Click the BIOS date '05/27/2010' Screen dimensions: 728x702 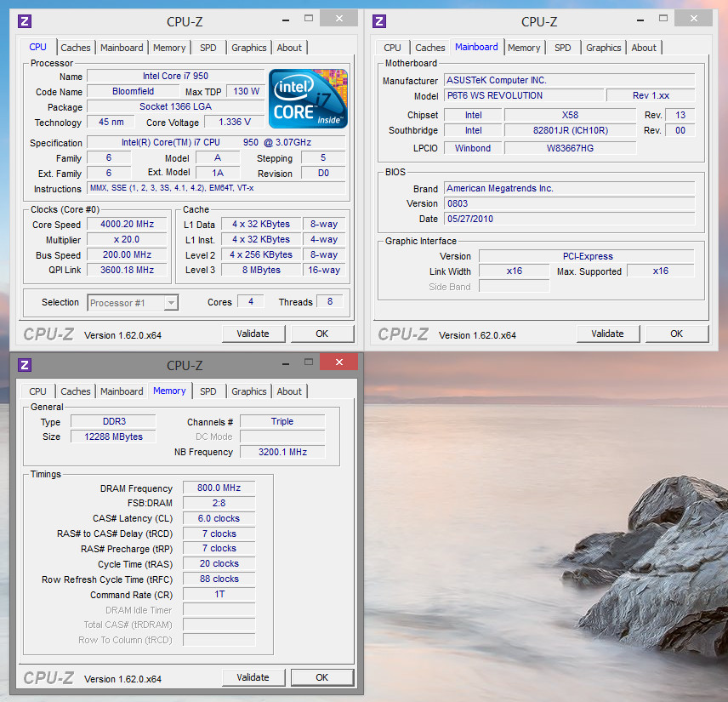(x=569, y=219)
